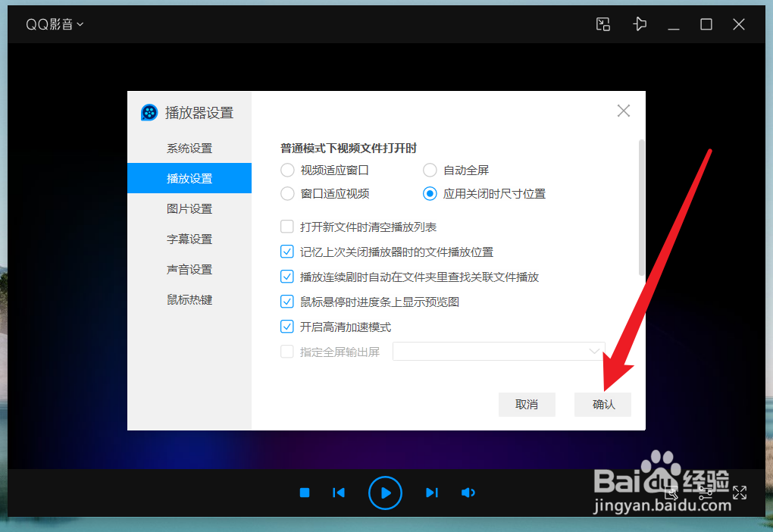The width and height of the screenshot is (773, 532).
Task: Select 窗口适应视频 radio option
Action: coord(287,194)
